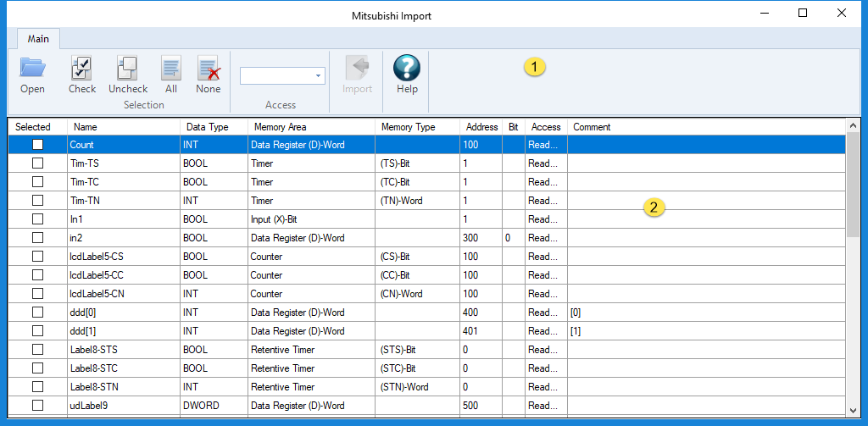The height and width of the screenshot is (426, 868).
Task: Check the Label8-STS checkbox
Action: pos(37,349)
